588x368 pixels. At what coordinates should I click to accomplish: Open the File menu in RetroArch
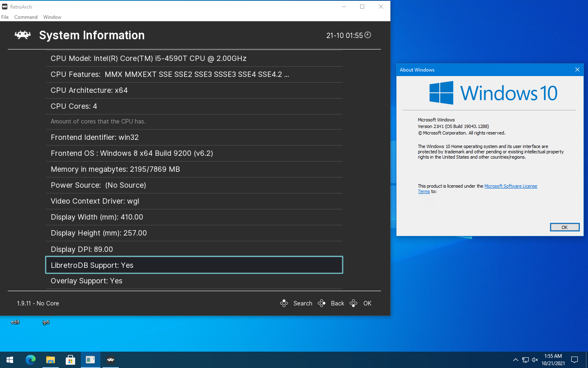(x=5, y=17)
